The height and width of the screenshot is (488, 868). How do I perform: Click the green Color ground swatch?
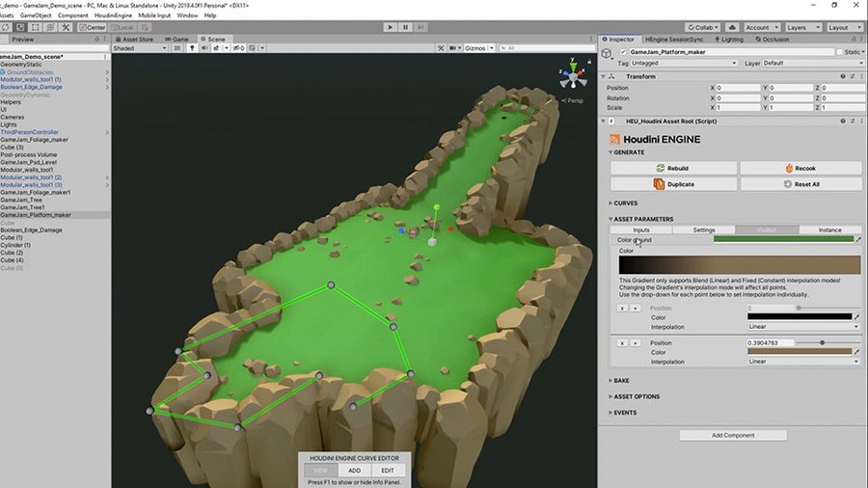tap(783, 239)
